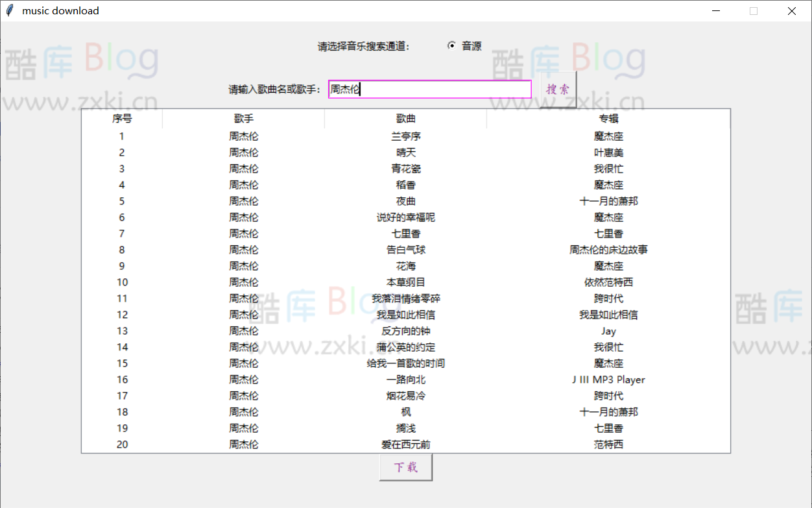The width and height of the screenshot is (812, 508).
Task: Select the 音源 radio button
Action: coord(452,45)
